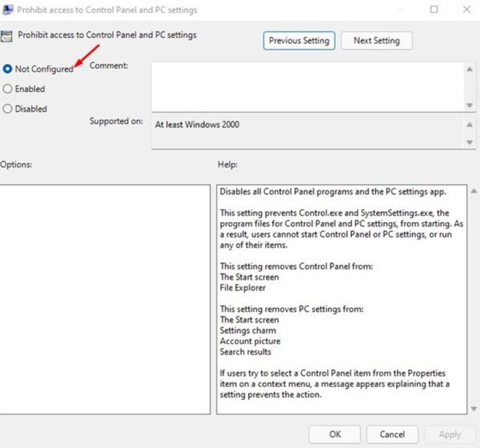Click the 'Settings charm' line in Help
Image resolution: width=480 pixels, height=448 pixels.
[248, 331]
